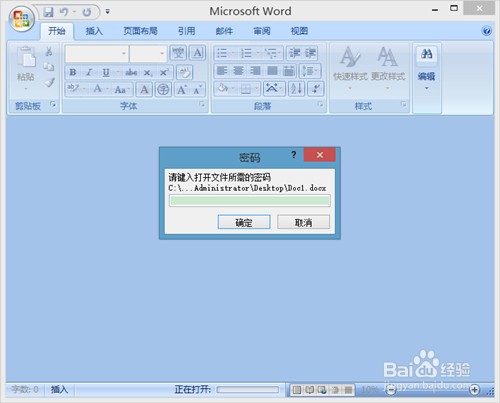Open the 引用 ribbon tab
The height and width of the screenshot is (403, 500).
[x=186, y=31]
